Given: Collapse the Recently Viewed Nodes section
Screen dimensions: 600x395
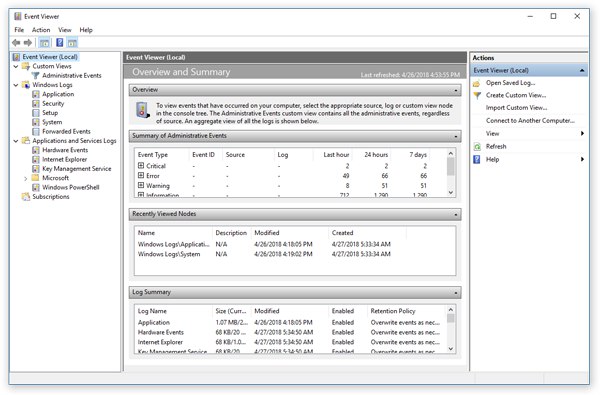Looking at the screenshot, I should click(456, 214).
